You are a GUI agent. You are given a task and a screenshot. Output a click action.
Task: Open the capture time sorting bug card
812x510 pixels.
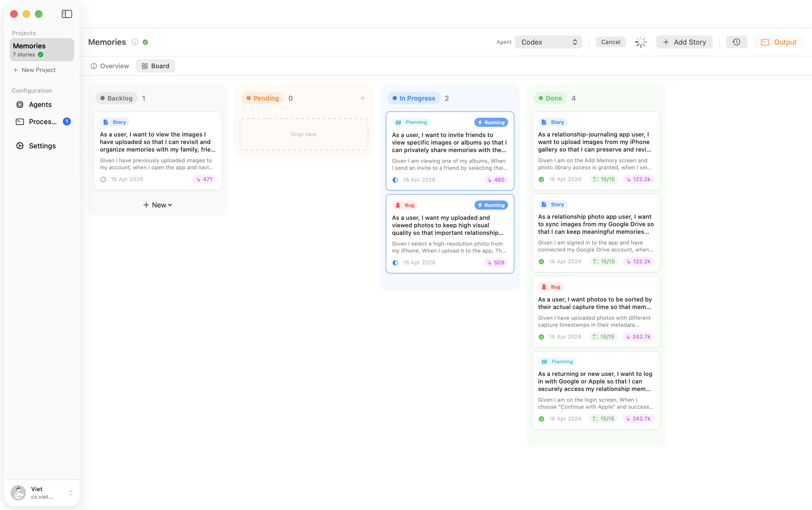point(596,312)
